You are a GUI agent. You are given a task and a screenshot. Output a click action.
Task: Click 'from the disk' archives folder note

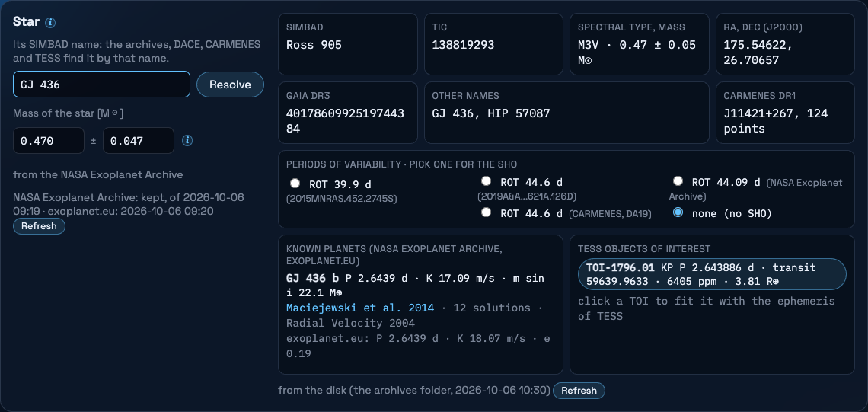[x=414, y=391]
